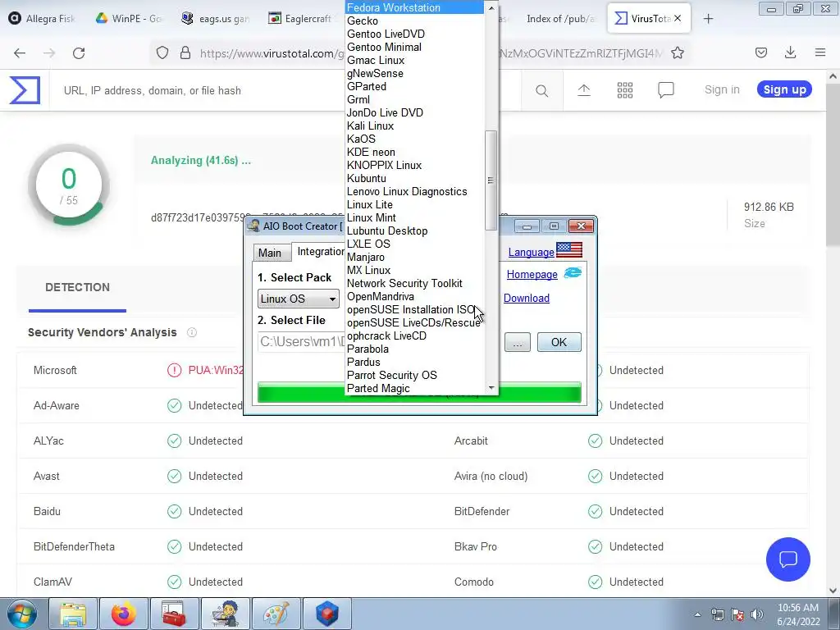Click the green progress bar in AIO Boot
The height and width of the screenshot is (630, 840).
point(419,392)
